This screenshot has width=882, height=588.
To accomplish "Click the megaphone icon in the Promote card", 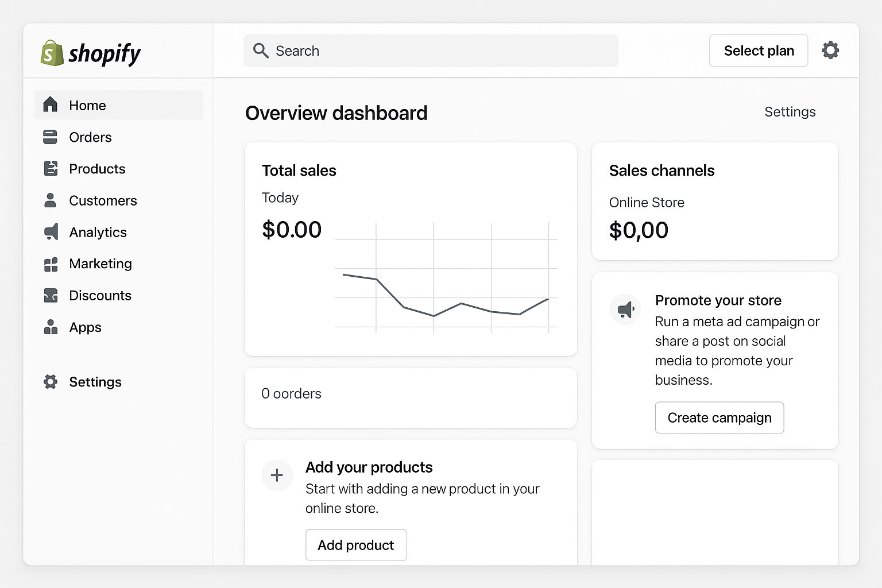I will point(625,310).
